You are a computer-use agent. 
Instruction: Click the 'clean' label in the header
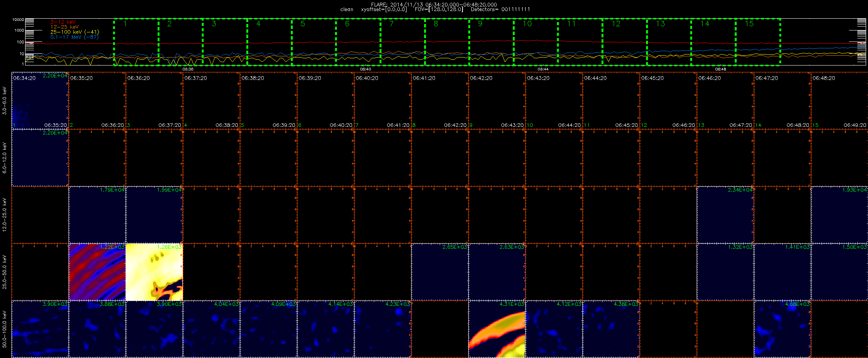[x=347, y=10]
